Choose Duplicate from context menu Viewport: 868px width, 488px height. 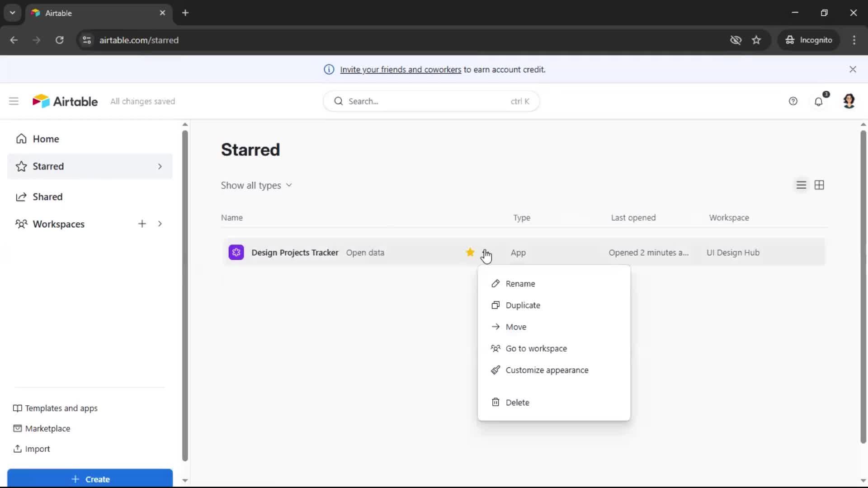point(554,305)
